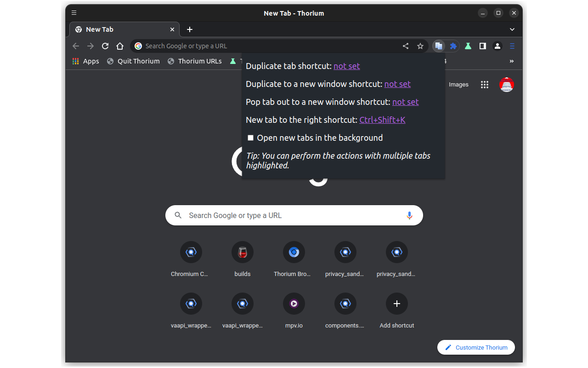The height and width of the screenshot is (368, 588).
Task: Open the vaapi_wrappe... tile next to mpv.io
Action: (243, 311)
